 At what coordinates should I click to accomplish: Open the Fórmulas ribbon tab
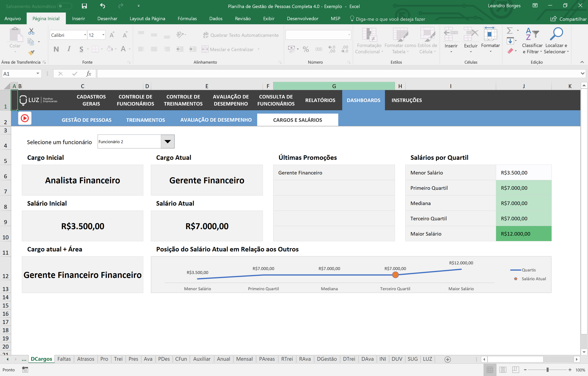pyautogui.click(x=187, y=19)
